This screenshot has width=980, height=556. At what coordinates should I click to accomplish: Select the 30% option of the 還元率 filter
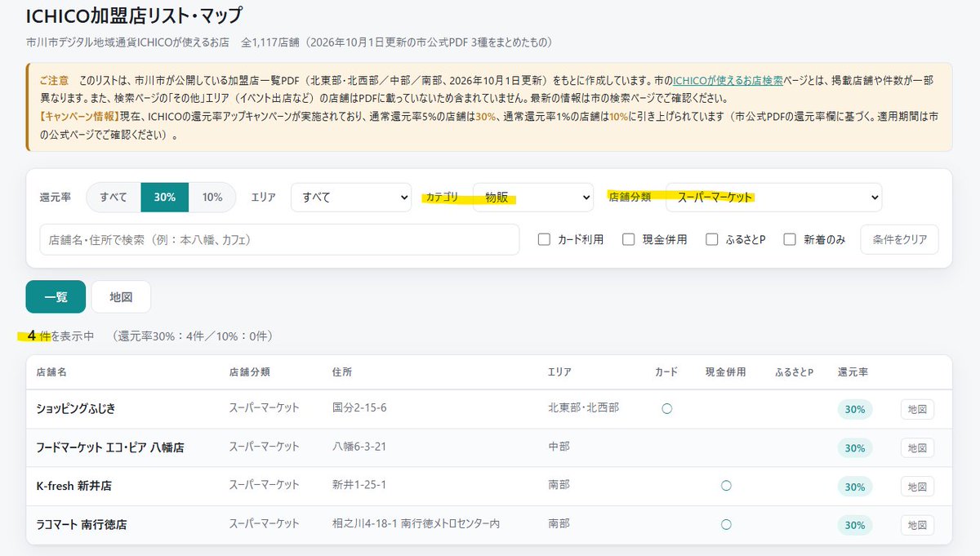coord(165,197)
